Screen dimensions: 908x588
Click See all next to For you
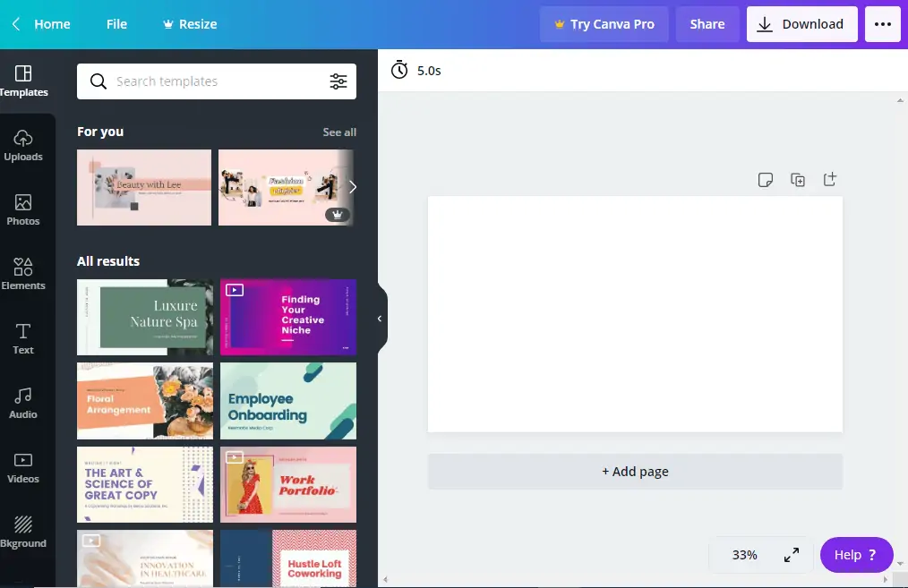coord(339,132)
